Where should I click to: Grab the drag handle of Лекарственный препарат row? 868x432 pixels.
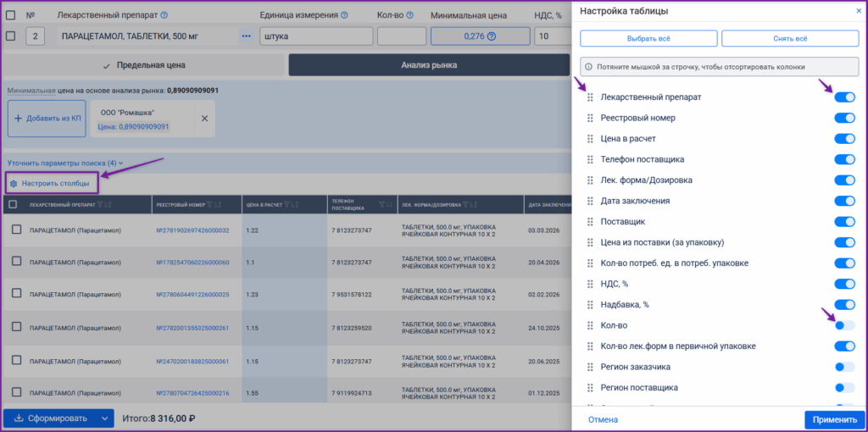click(x=590, y=97)
